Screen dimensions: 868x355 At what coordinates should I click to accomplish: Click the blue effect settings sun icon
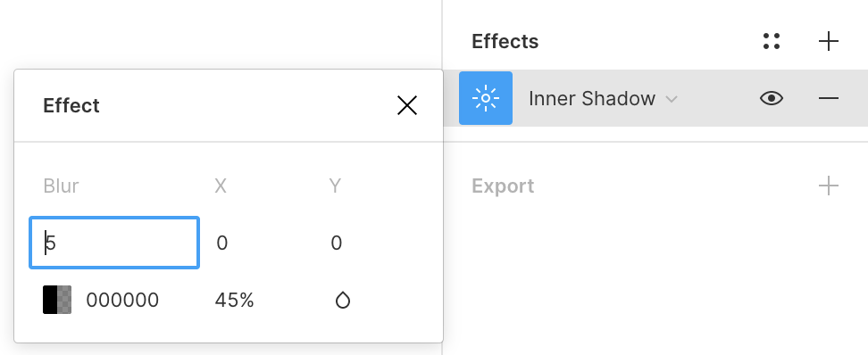point(486,98)
